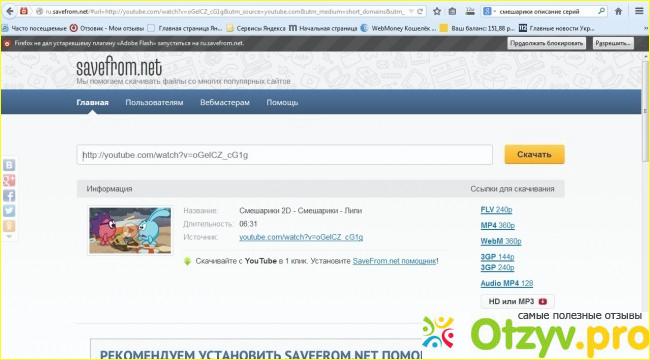This screenshot has width=650, height=360.
Task: Select the 'Главная' navigation tab
Action: coord(92,102)
